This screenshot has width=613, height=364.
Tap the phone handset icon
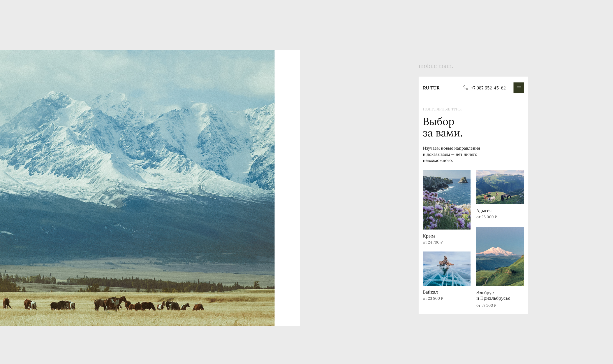[465, 87]
